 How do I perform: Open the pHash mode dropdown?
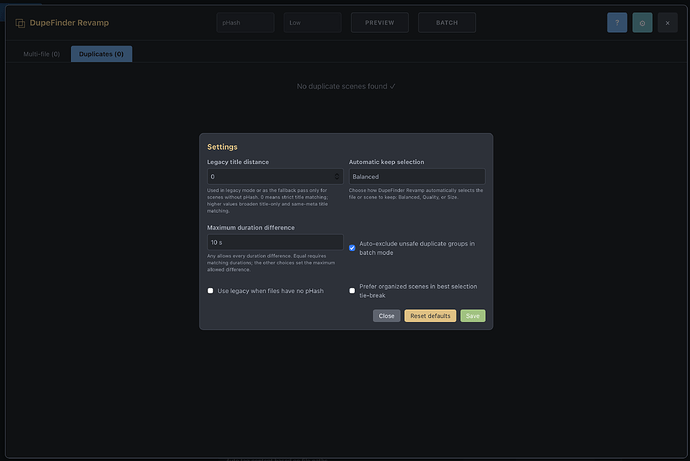[x=246, y=22]
